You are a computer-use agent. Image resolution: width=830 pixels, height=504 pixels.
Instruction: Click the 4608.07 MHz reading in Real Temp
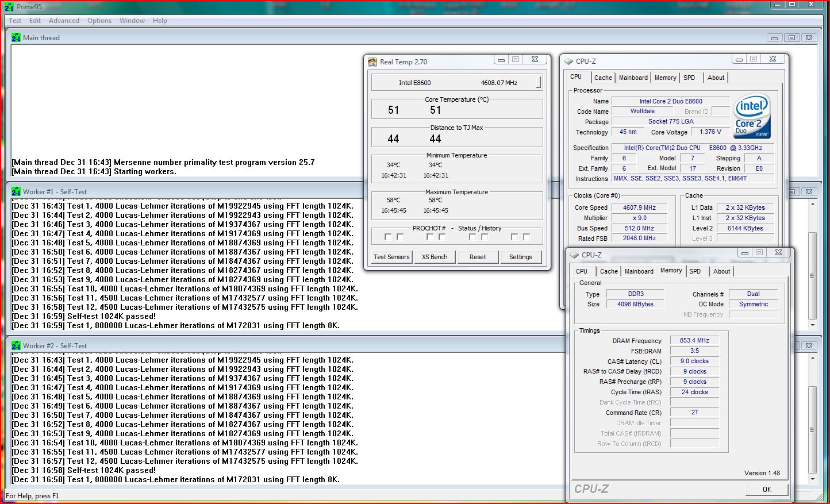tap(499, 83)
